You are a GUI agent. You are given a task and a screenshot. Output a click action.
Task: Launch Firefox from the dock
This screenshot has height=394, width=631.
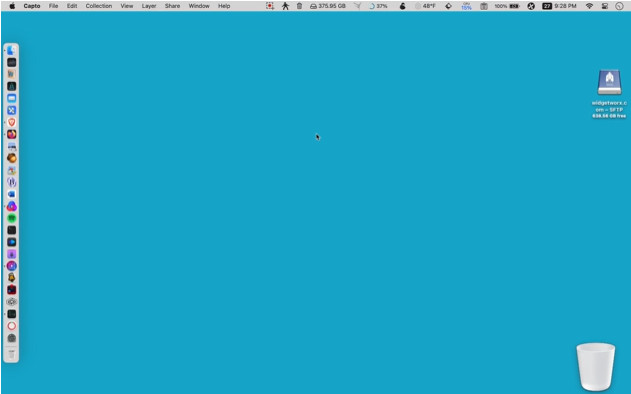(x=12, y=134)
